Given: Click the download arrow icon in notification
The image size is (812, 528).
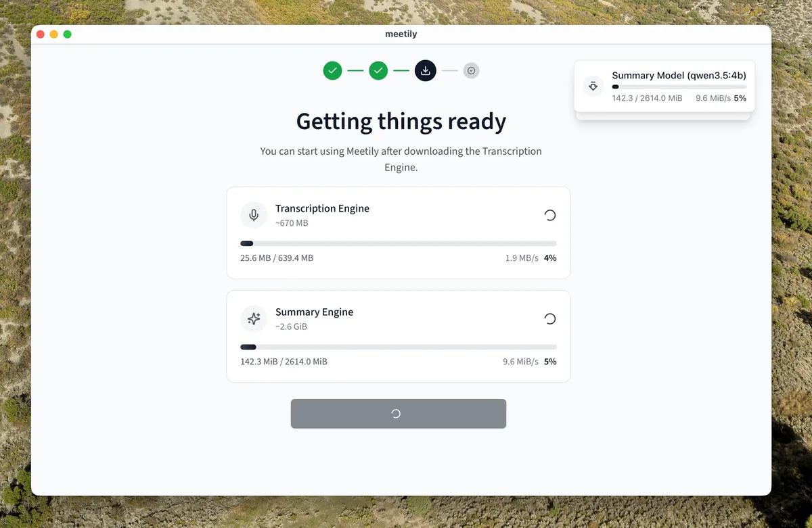Looking at the screenshot, I should [x=593, y=86].
